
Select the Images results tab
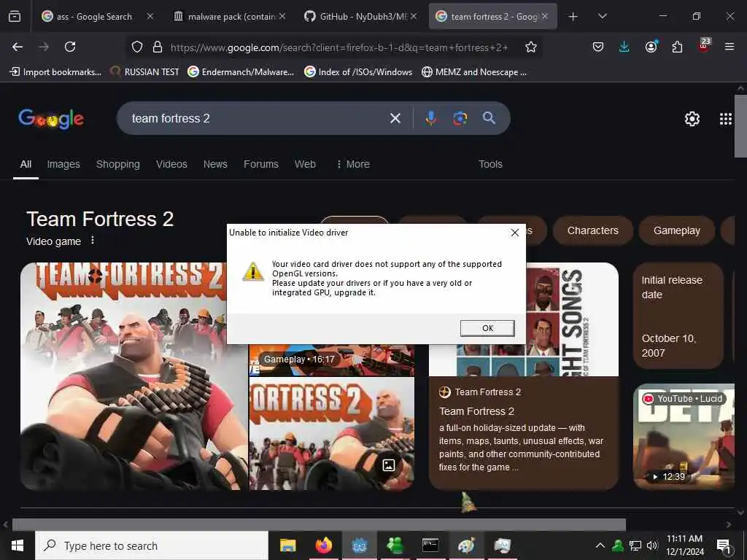coord(63,164)
